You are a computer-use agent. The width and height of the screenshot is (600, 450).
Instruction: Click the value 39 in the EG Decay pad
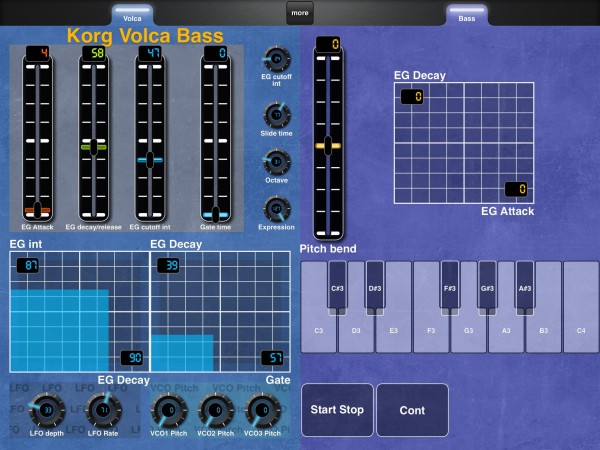168,265
